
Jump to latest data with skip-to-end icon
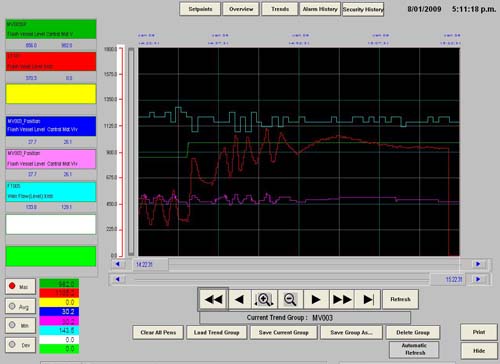368,299
